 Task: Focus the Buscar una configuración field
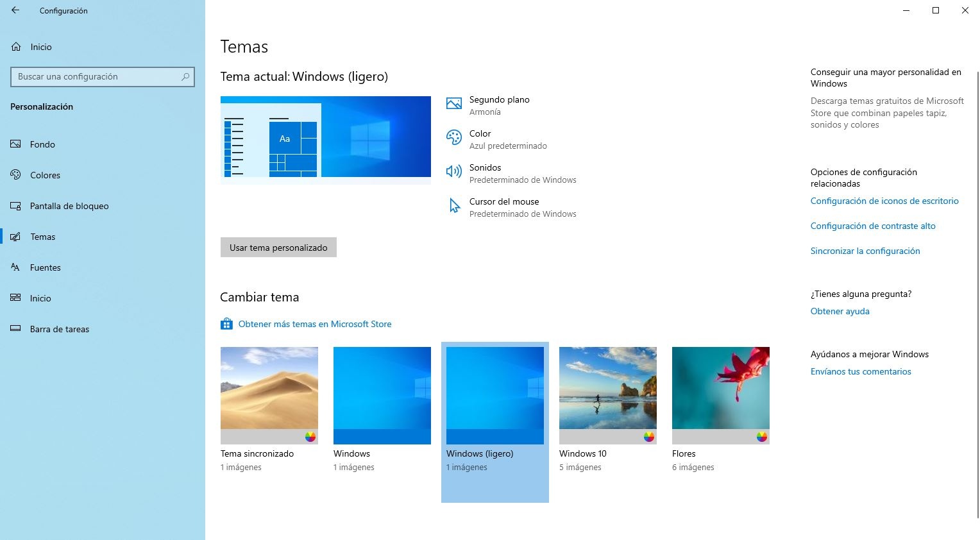[x=103, y=77]
